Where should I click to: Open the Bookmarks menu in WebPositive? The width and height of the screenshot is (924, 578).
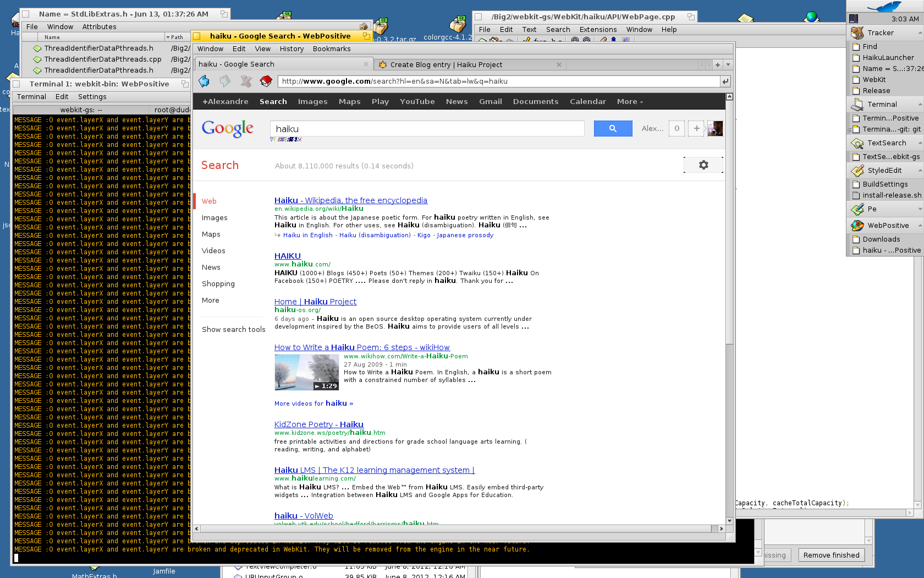click(332, 49)
